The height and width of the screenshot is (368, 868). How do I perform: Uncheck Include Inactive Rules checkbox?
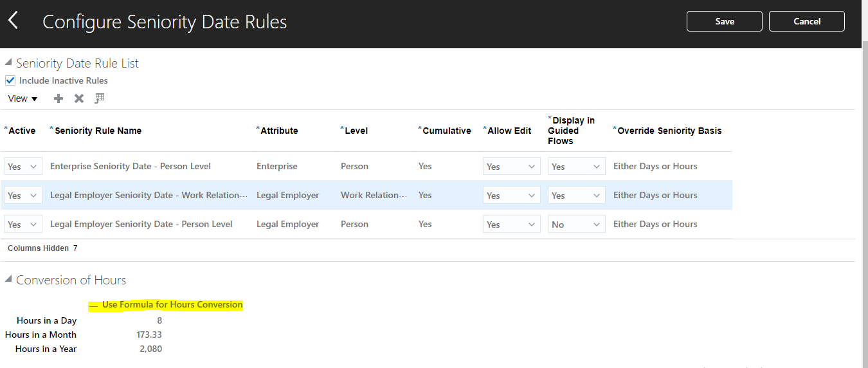10,80
